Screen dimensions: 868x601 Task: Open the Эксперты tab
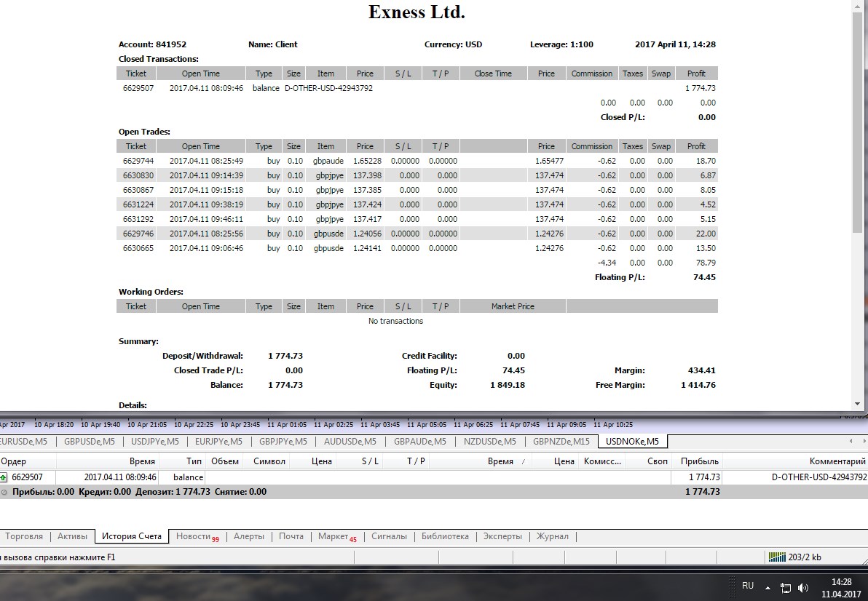coord(502,536)
